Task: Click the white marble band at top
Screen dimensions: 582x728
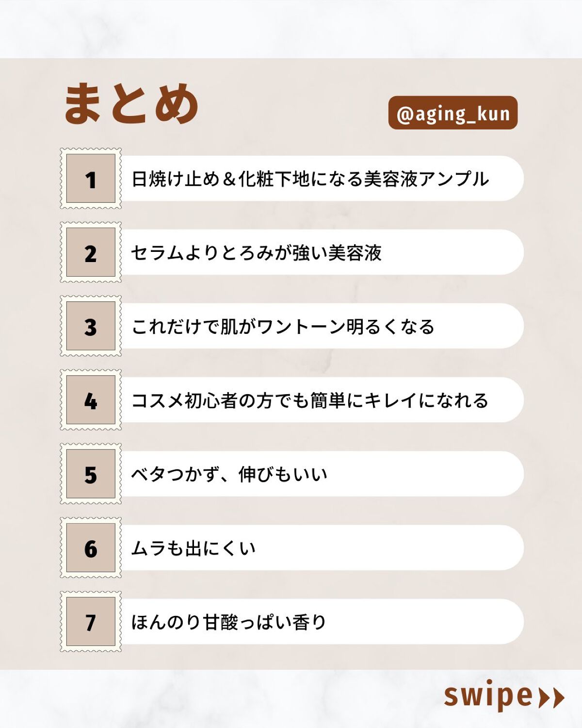Action: tap(291, 28)
